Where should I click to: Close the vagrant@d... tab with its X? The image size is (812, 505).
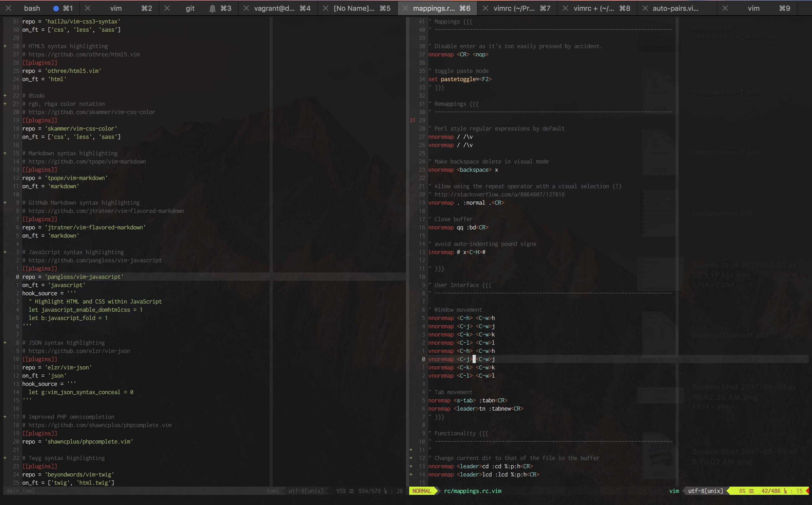tap(246, 8)
